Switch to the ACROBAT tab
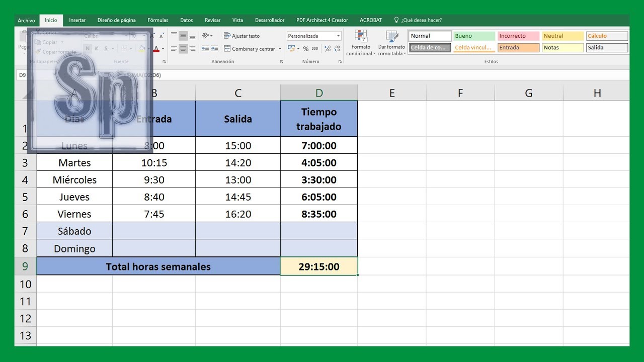644x362 pixels. 371,21
